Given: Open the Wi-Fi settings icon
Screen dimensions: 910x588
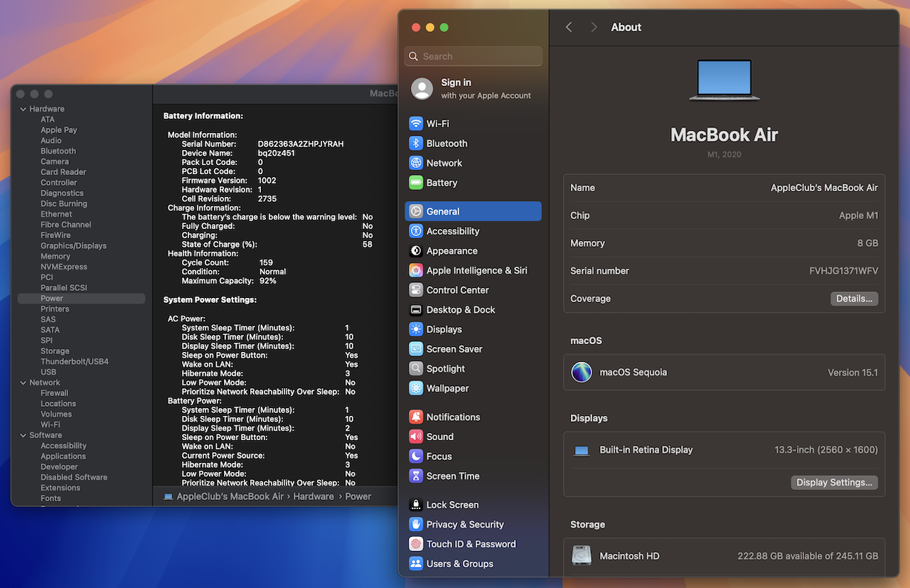Looking at the screenshot, I should pyautogui.click(x=416, y=124).
